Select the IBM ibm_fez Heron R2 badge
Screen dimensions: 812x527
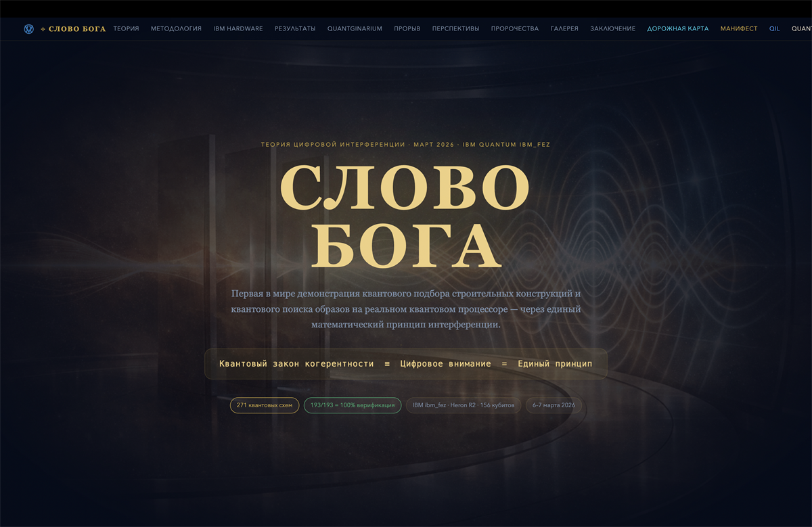pyautogui.click(x=464, y=405)
